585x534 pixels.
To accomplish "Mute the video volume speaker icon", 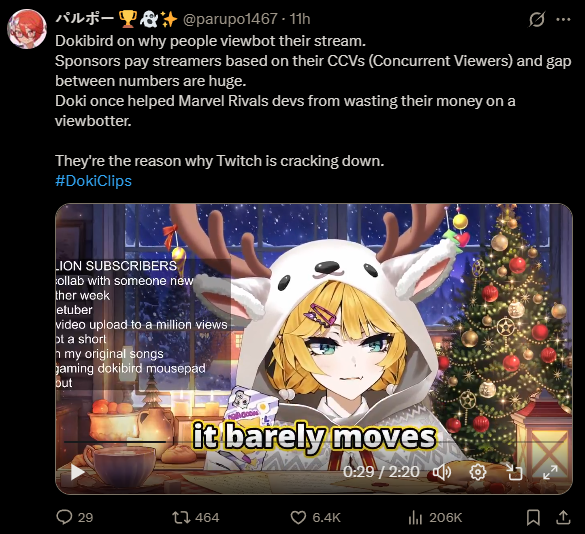I will click(442, 472).
